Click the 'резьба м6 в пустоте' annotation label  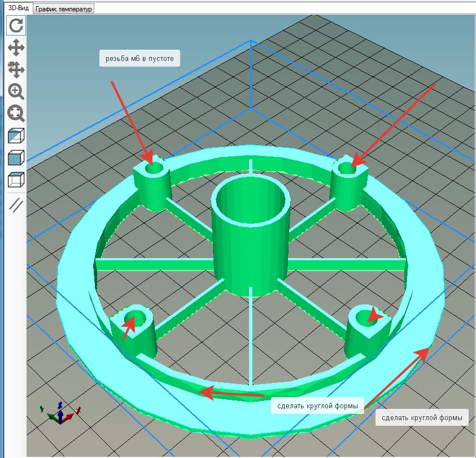[x=139, y=58]
